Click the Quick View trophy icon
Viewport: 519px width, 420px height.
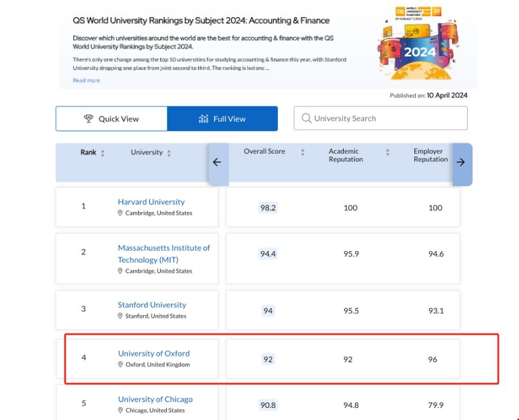click(89, 119)
